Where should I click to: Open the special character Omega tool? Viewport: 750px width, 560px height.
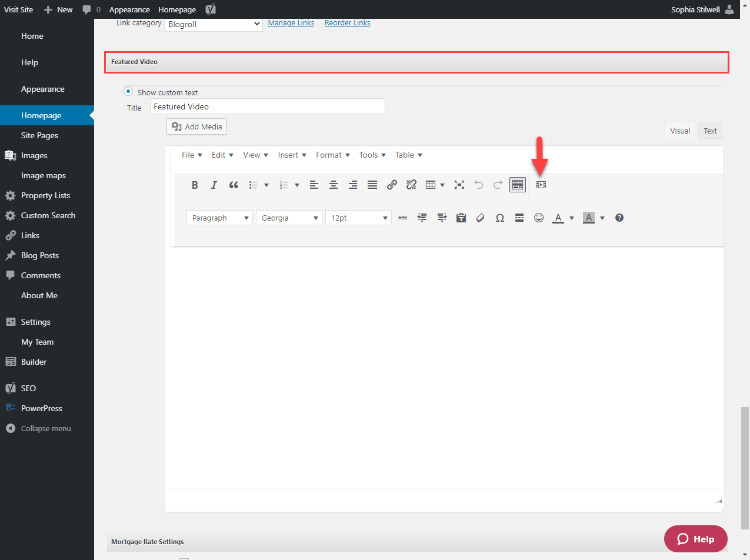pyautogui.click(x=499, y=218)
